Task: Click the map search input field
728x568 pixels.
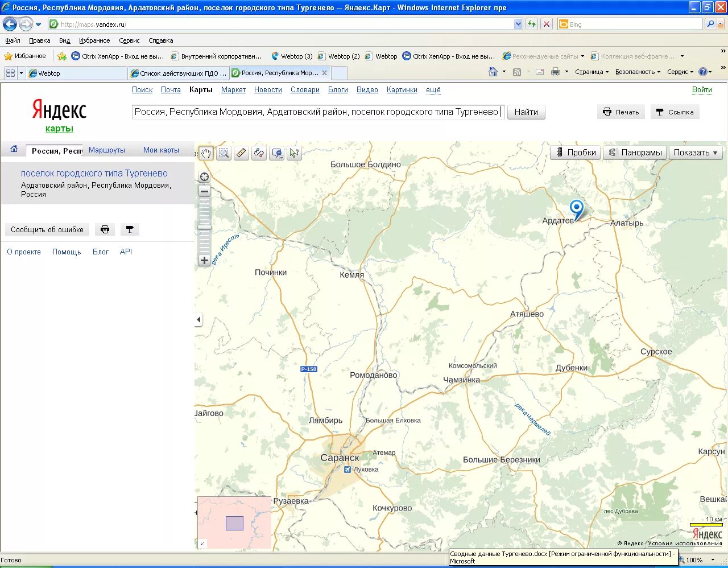Action: click(x=318, y=112)
